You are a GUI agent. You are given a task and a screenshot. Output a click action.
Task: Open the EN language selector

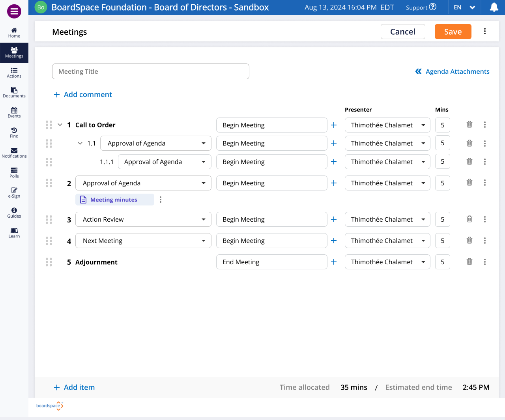pos(464,7)
